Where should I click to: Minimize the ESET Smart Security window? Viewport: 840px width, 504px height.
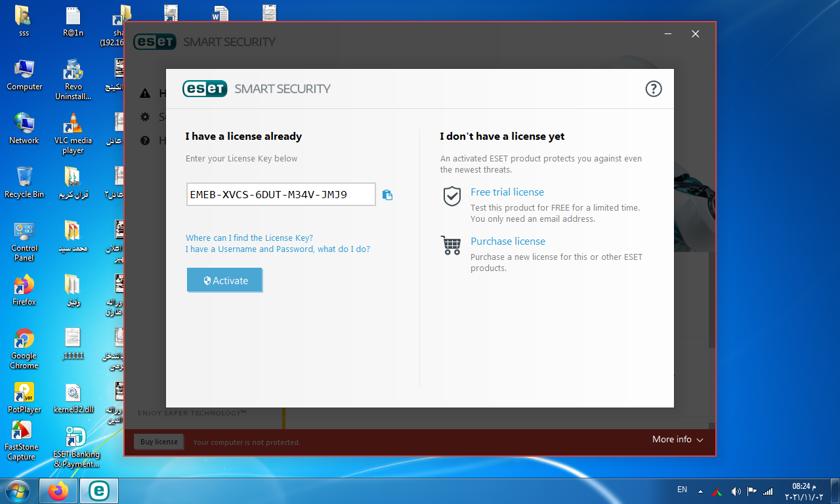coord(668,34)
